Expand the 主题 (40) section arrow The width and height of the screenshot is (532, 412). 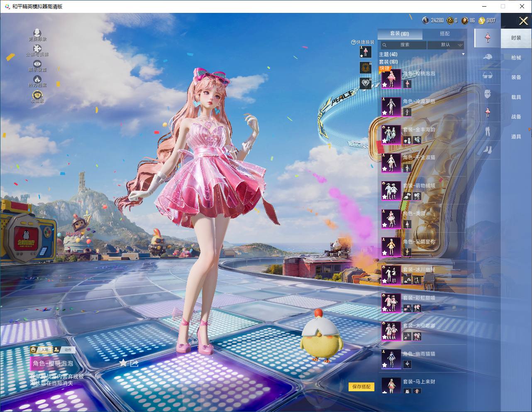tap(463, 54)
